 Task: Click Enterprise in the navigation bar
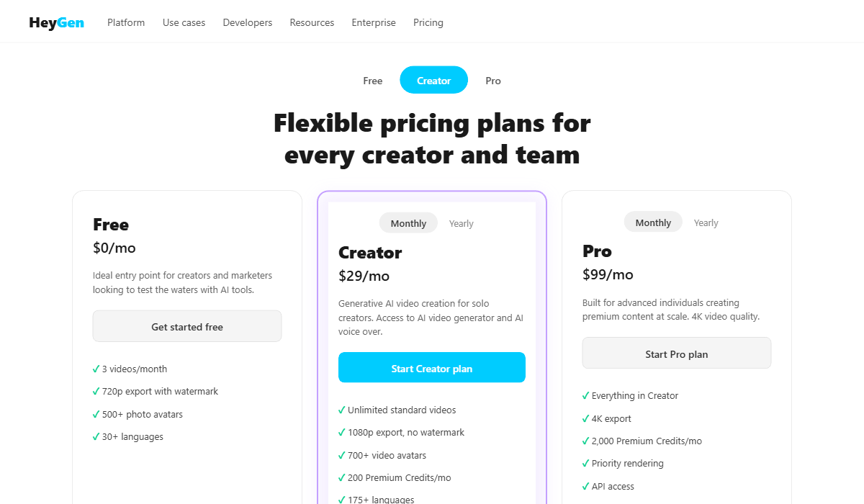[373, 22]
